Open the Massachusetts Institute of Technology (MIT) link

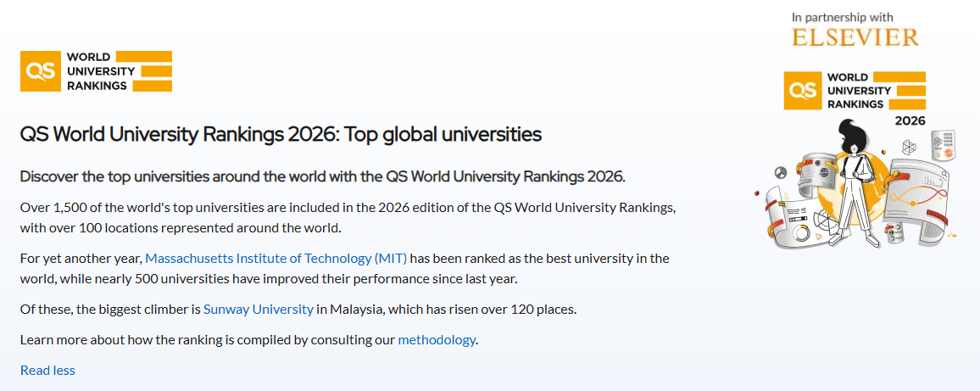coord(276,258)
